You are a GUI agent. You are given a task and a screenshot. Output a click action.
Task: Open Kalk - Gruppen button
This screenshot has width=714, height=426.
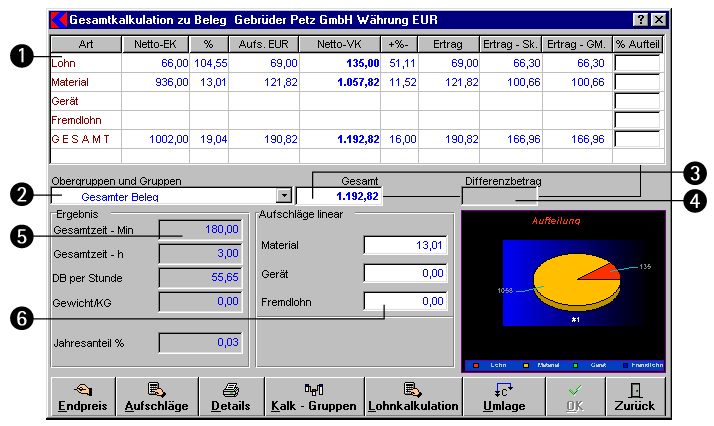pos(314,396)
